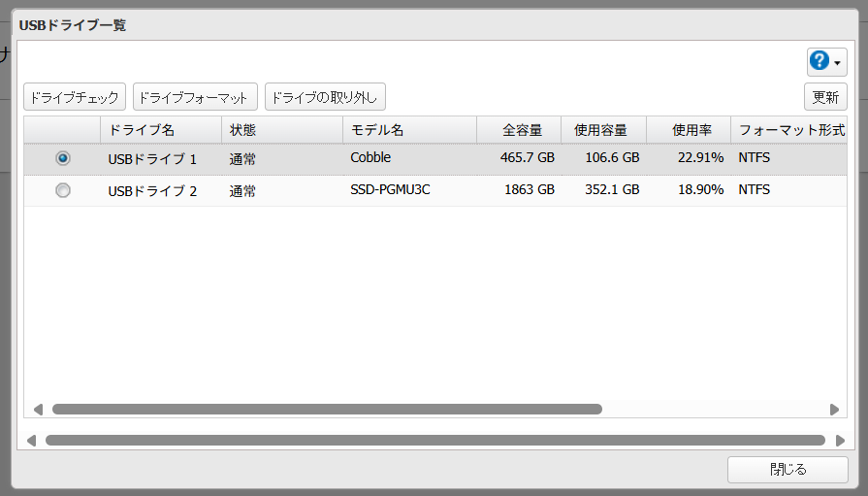Screen dimensions: 868x496
Task: Click the 通常 status of USBドライブ 2
Action: pos(242,191)
